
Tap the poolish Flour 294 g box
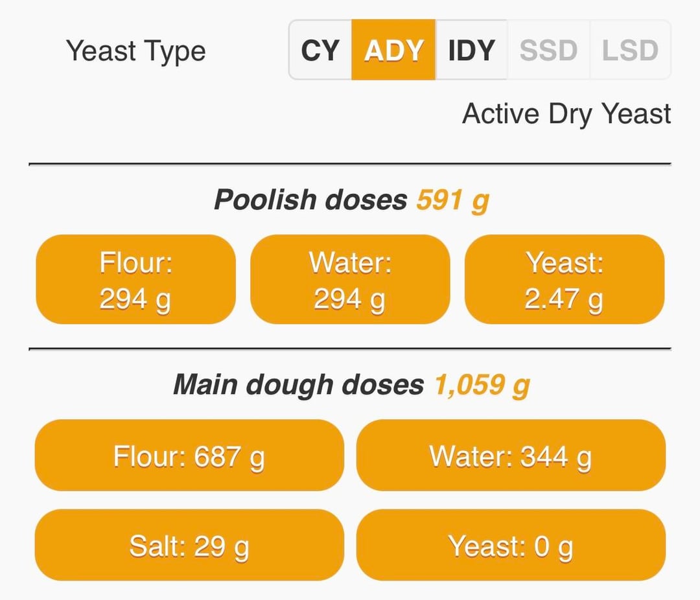point(135,279)
